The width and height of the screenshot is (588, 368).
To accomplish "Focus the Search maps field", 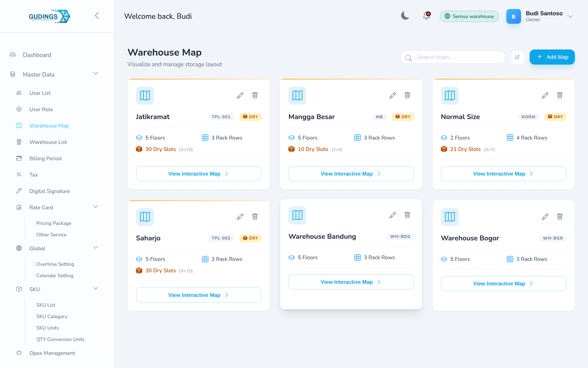I will pyautogui.click(x=453, y=57).
